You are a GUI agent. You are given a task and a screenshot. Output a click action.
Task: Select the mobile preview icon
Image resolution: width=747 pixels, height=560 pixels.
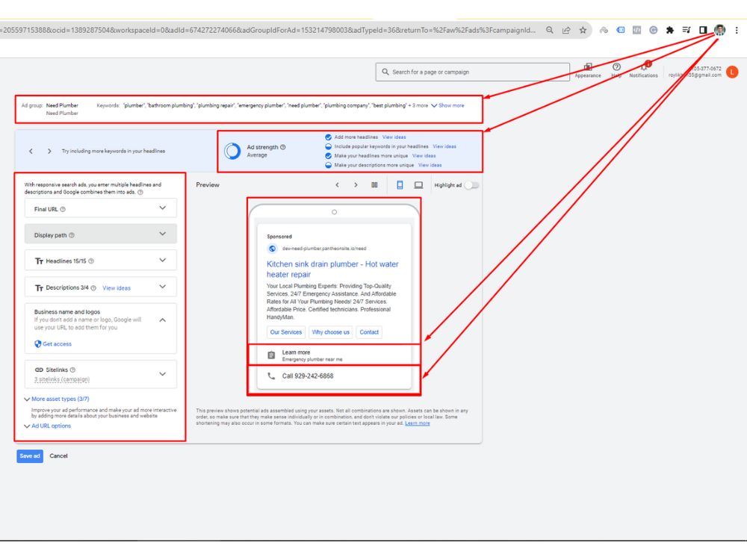point(400,184)
